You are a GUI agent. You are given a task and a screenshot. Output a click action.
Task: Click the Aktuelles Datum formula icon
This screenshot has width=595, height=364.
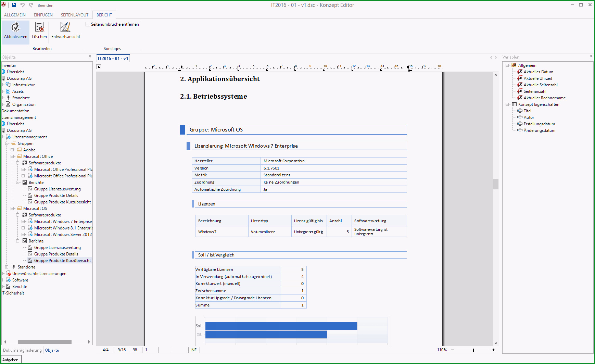coord(520,72)
